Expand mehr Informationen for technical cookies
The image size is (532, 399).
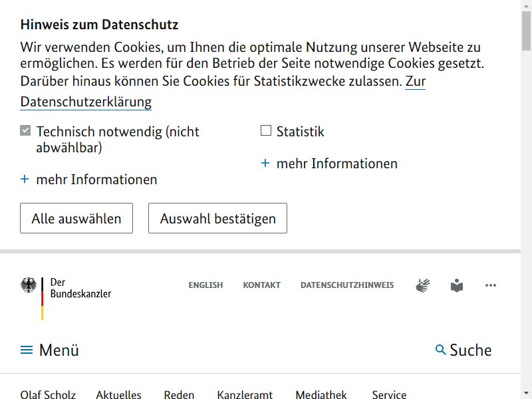[x=96, y=180]
